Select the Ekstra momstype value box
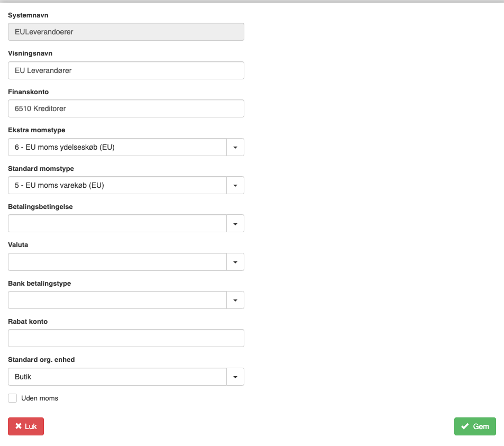This screenshot has height=446, width=504. (x=117, y=147)
